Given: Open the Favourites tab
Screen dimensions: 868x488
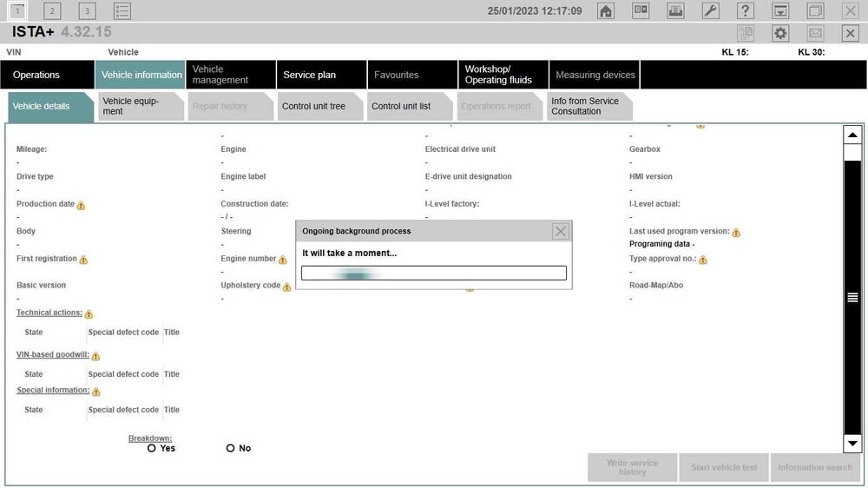Looking at the screenshot, I should click(x=412, y=75).
